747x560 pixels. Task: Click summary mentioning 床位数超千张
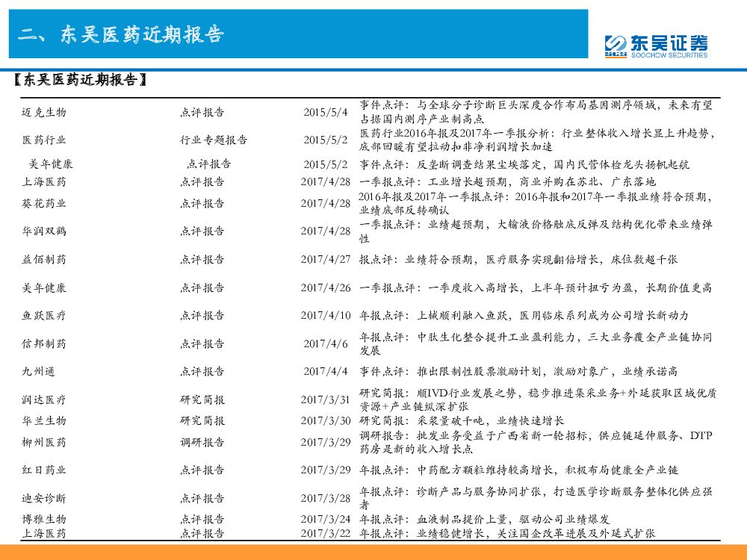[518, 260]
